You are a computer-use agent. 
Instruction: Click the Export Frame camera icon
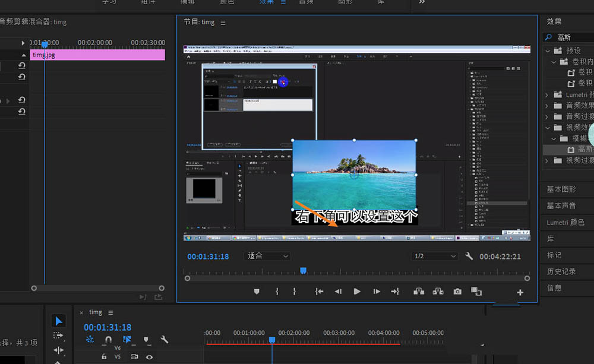click(x=457, y=292)
